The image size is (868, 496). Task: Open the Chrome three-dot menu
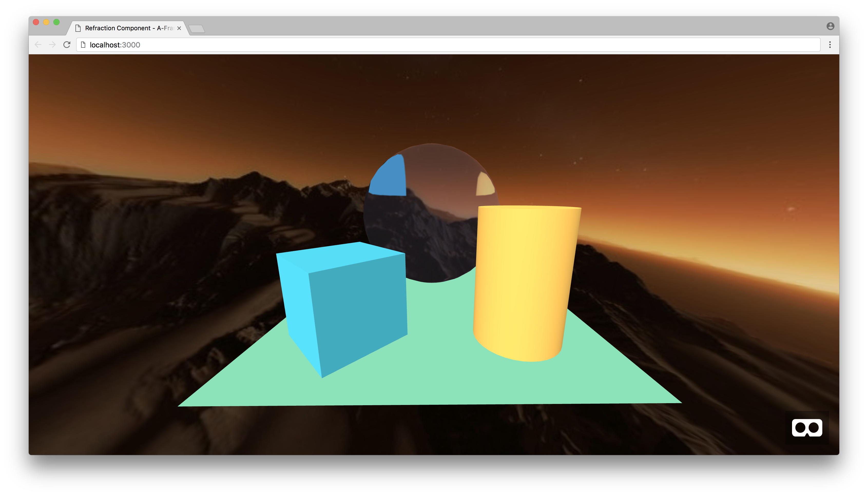830,45
